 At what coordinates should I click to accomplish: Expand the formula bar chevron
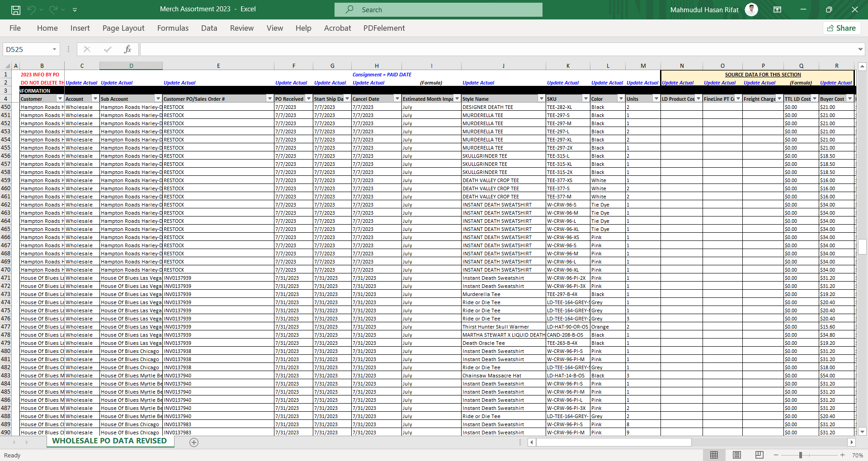point(860,49)
